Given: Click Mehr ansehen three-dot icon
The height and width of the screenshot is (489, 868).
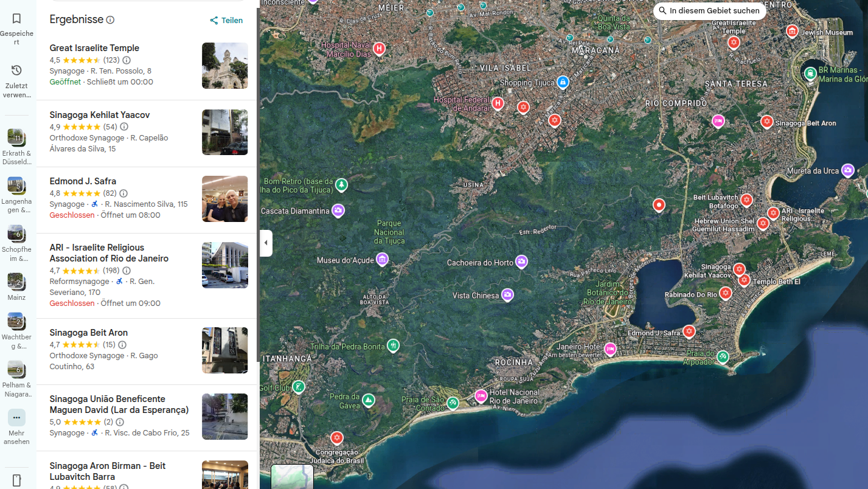Looking at the screenshot, I should click(16, 418).
